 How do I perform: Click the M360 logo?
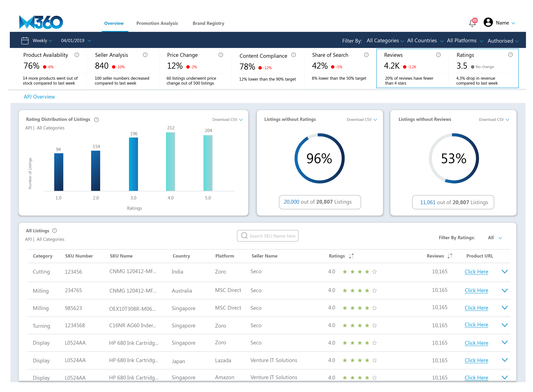click(41, 22)
